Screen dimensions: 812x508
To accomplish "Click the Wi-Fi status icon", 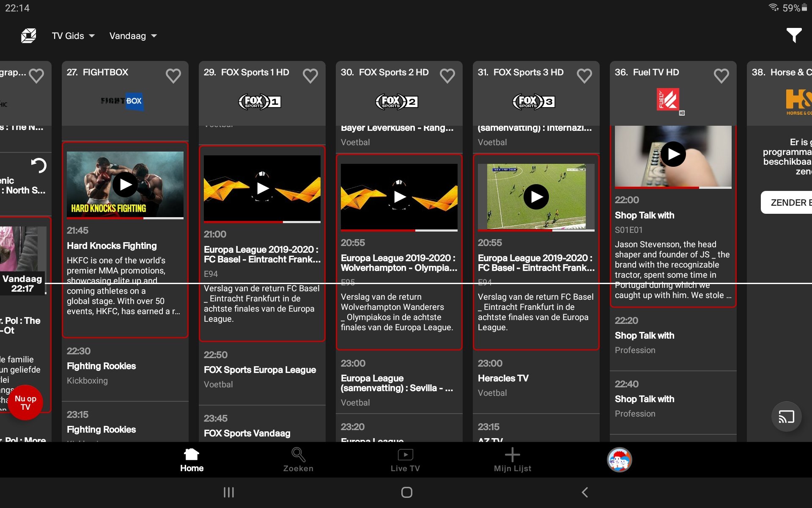I will coord(774,8).
